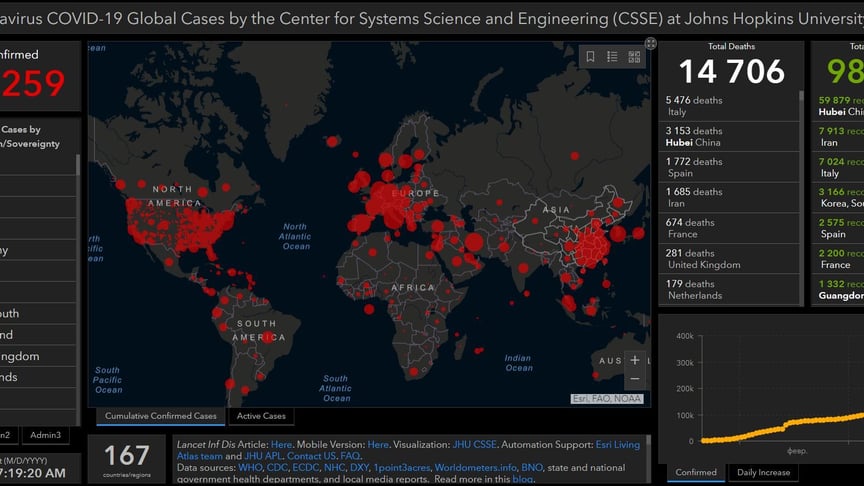Zoom out on the map

coord(635,379)
